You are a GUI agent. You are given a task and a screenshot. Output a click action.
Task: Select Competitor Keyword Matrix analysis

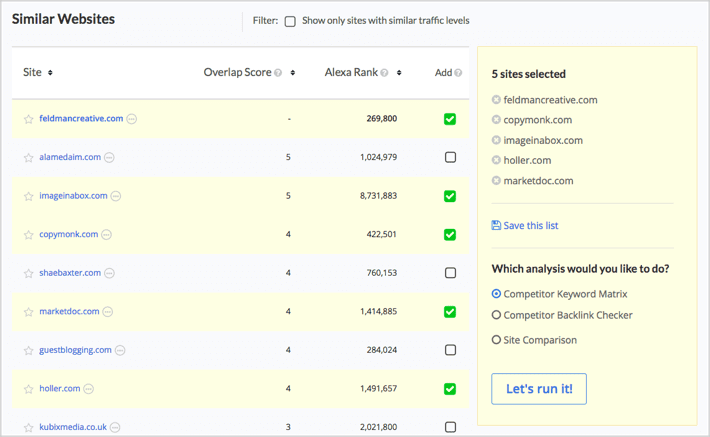[x=496, y=294]
